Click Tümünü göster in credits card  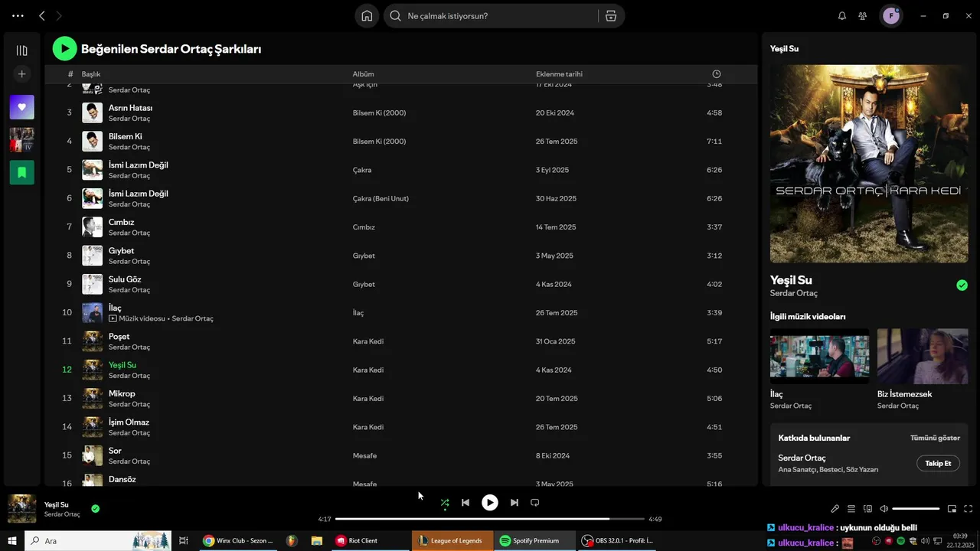click(x=935, y=438)
